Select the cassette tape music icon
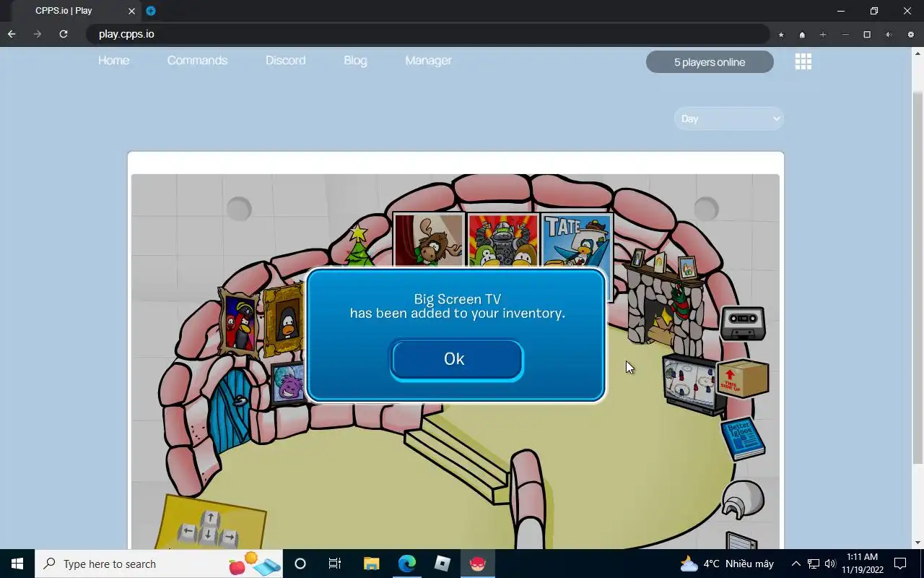 tap(743, 323)
